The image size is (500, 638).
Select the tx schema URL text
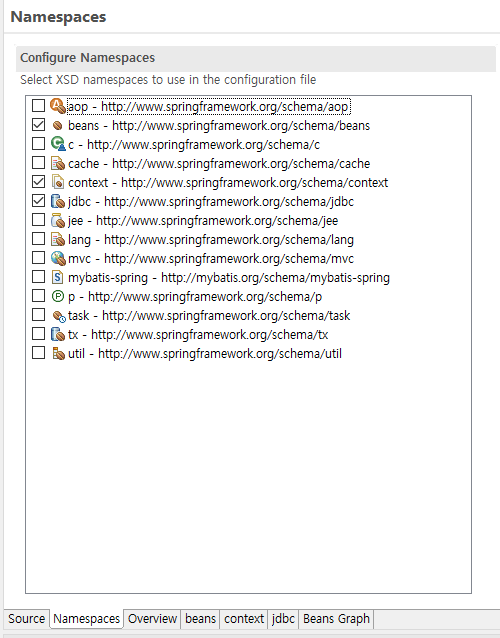210,334
